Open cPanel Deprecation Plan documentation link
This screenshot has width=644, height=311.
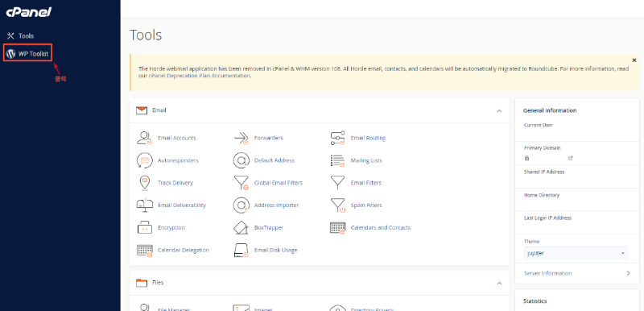click(x=199, y=76)
